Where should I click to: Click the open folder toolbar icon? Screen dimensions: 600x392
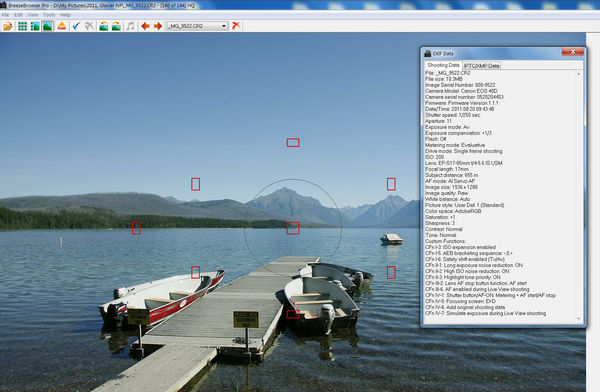(x=8, y=26)
